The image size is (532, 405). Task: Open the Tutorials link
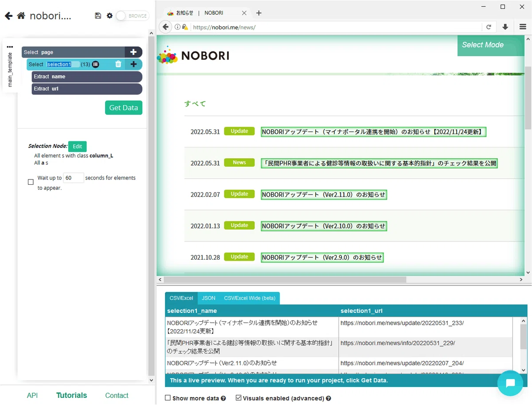(71, 395)
